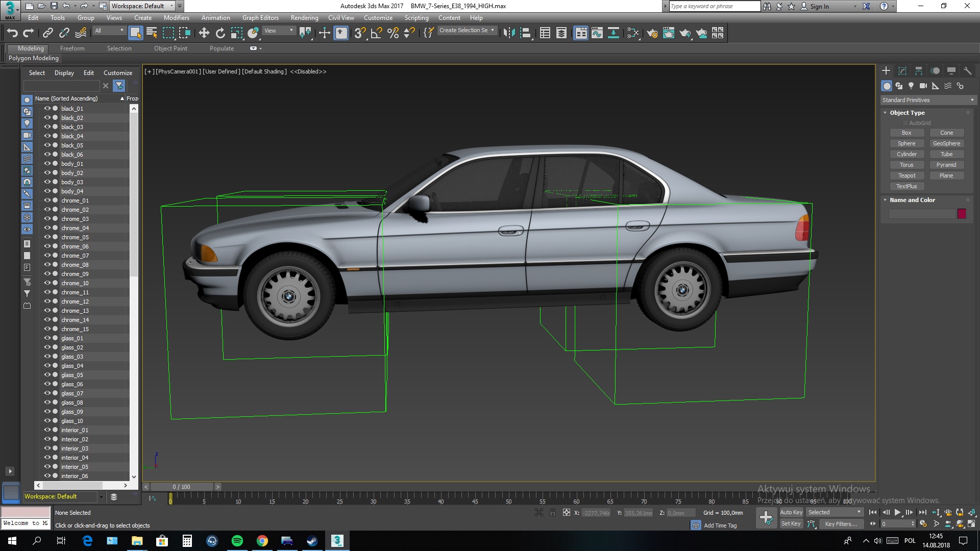This screenshot has width=980, height=551.
Task: Click the Redo arrow in main toolbar
Action: [29, 33]
